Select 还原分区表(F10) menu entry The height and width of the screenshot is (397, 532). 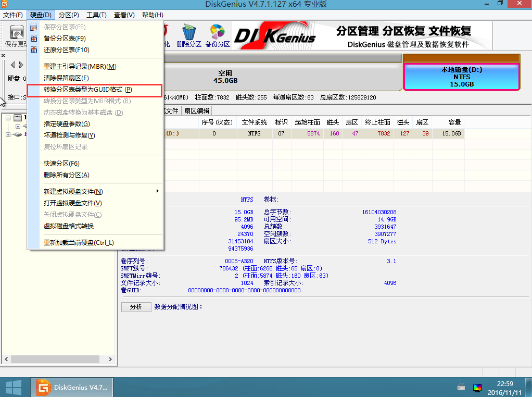[x=95, y=50]
